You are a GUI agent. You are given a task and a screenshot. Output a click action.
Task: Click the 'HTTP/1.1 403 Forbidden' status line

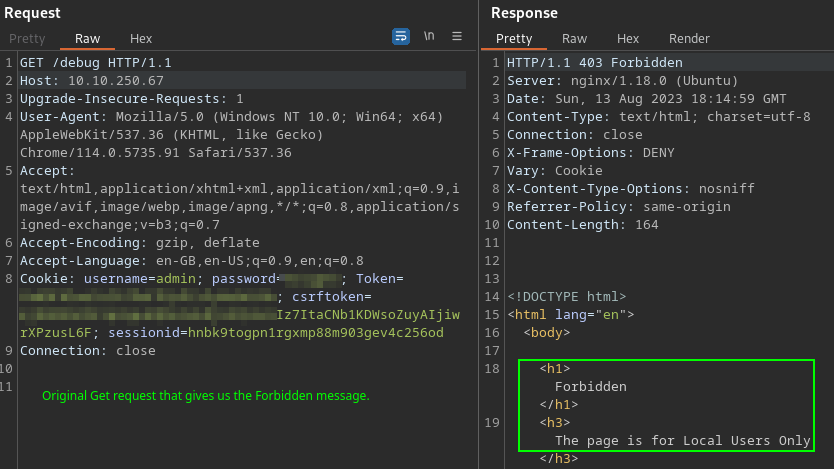point(595,63)
